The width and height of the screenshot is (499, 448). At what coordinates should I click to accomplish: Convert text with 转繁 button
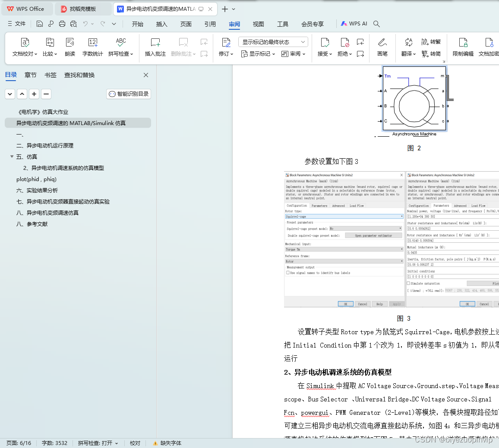(431, 42)
